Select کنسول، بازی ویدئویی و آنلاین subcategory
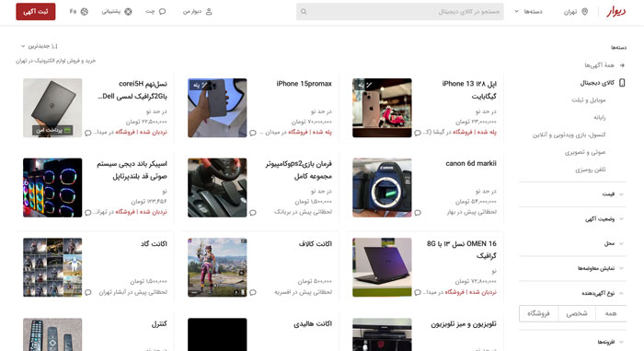The height and width of the screenshot is (351, 644). coord(569,135)
